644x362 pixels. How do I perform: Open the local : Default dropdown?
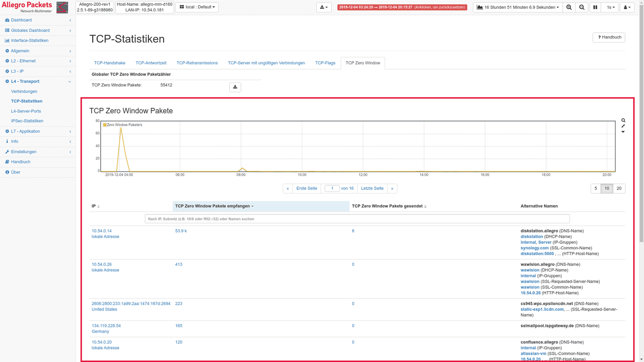tap(197, 7)
